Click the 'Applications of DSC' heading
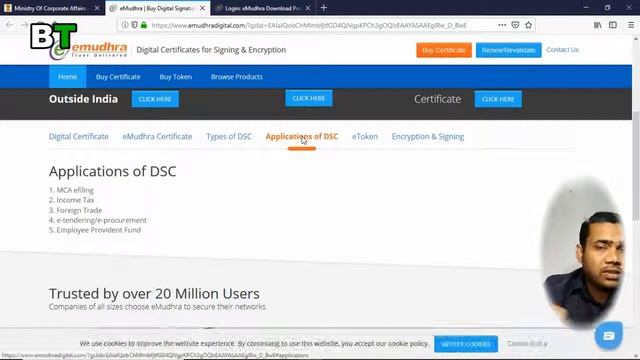This screenshot has width=640, height=360. [x=113, y=171]
